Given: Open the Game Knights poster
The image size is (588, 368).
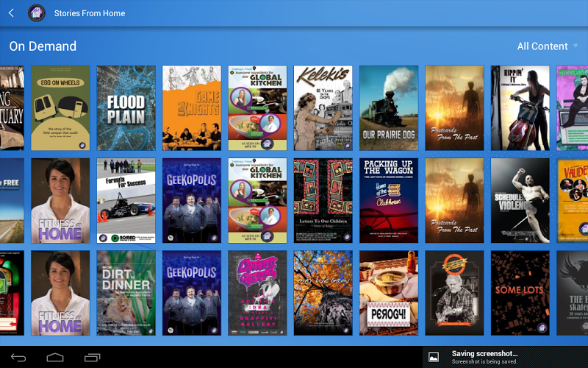Looking at the screenshot, I should click(191, 108).
